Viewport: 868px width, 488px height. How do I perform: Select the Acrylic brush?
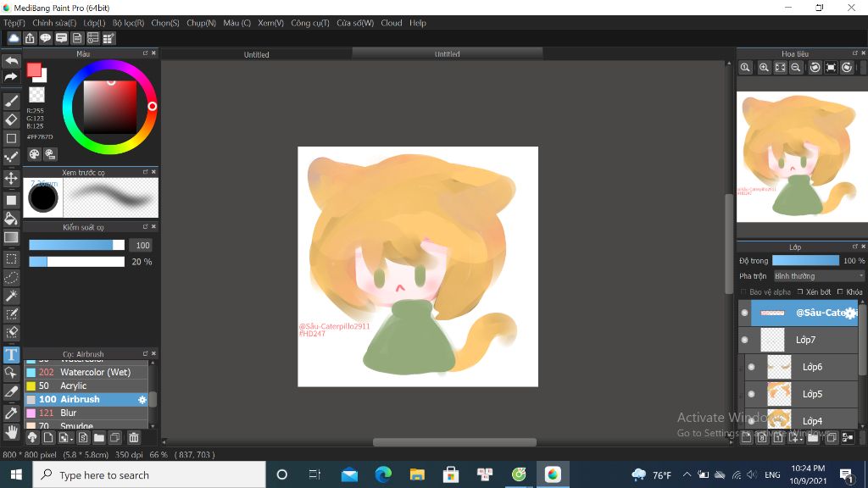click(x=86, y=385)
